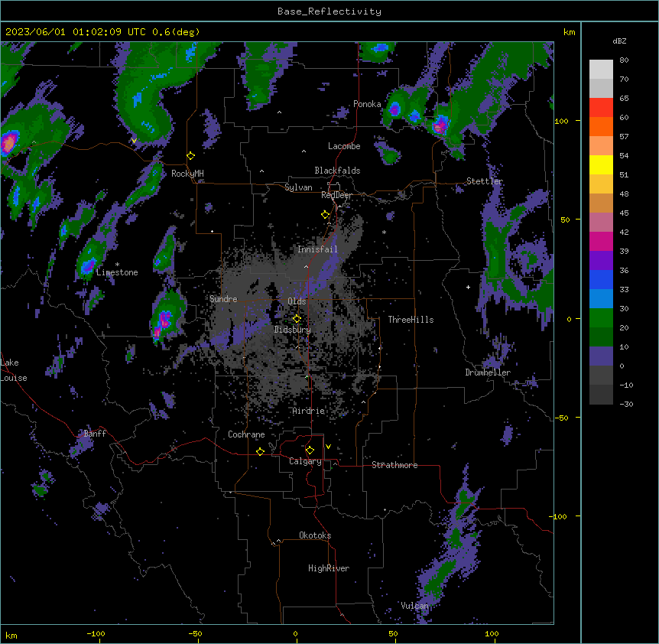Image resolution: width=659 pixels, height=644 pixels.
Task: Pick the yellow 51-54 dBZ legend swatch
Action: pos(601,164)
